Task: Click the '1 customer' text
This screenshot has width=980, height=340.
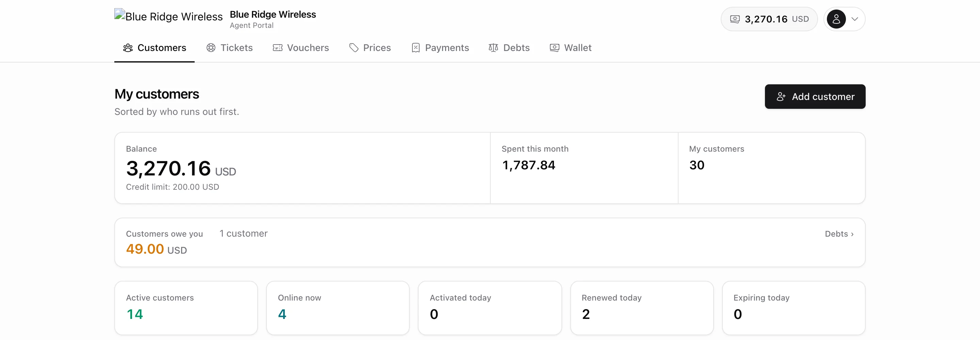Action: pyautogui.click(x=244, y=234)
